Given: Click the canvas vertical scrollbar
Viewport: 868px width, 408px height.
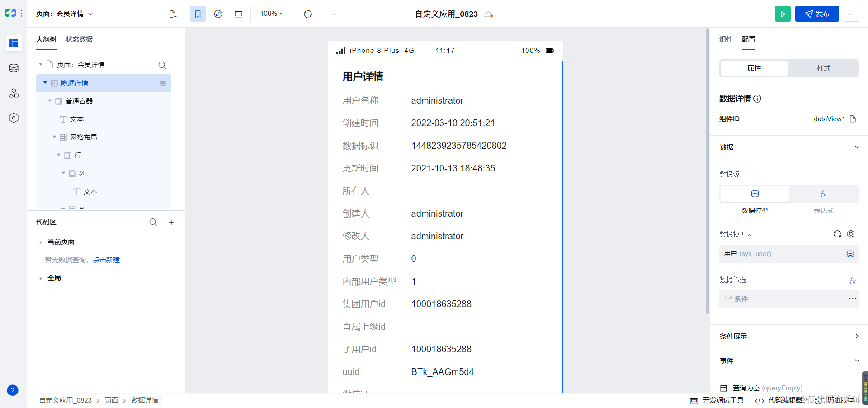Looking at the screenshot, I should coord(708,171).
